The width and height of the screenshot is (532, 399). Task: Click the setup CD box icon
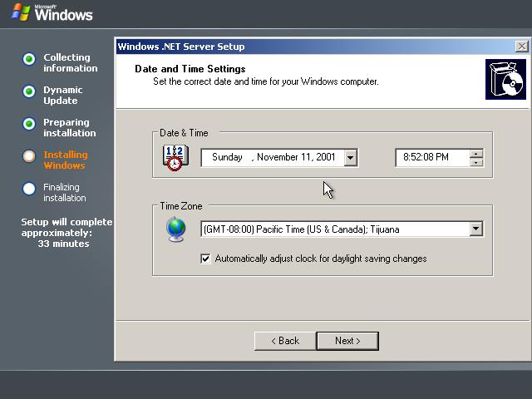click(505, 80)
